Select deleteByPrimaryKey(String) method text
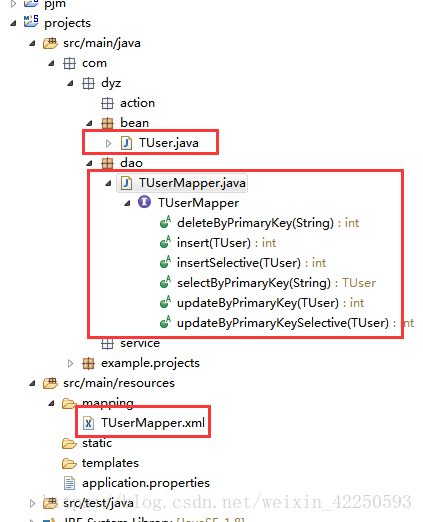 pos(255,223)
